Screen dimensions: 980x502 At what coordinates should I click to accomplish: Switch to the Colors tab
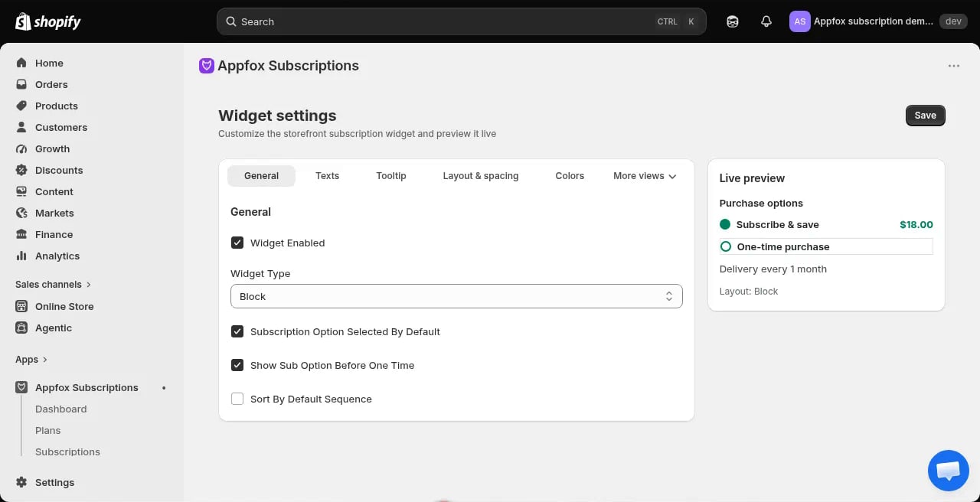coord(570,176)
